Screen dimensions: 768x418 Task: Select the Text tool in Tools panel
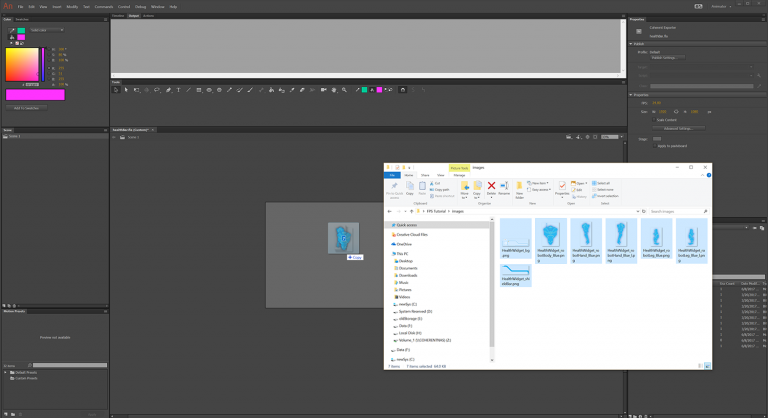tap(178, 90)
